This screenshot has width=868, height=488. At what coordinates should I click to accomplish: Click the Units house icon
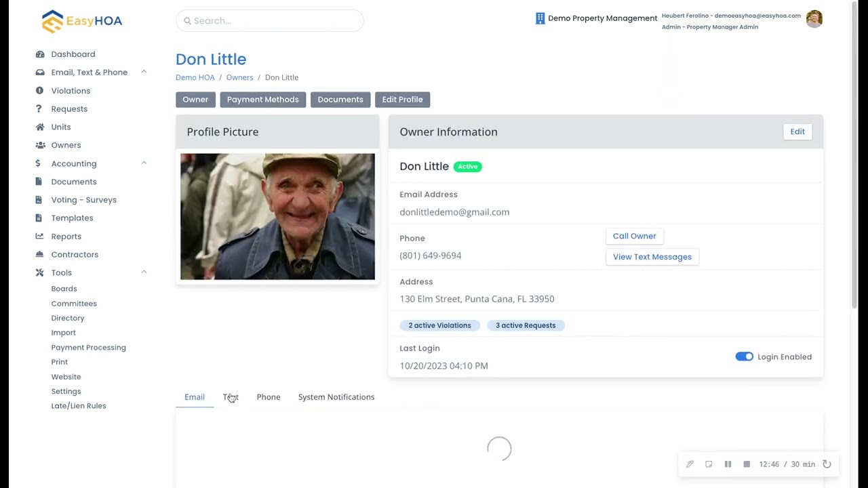point(40,127)
